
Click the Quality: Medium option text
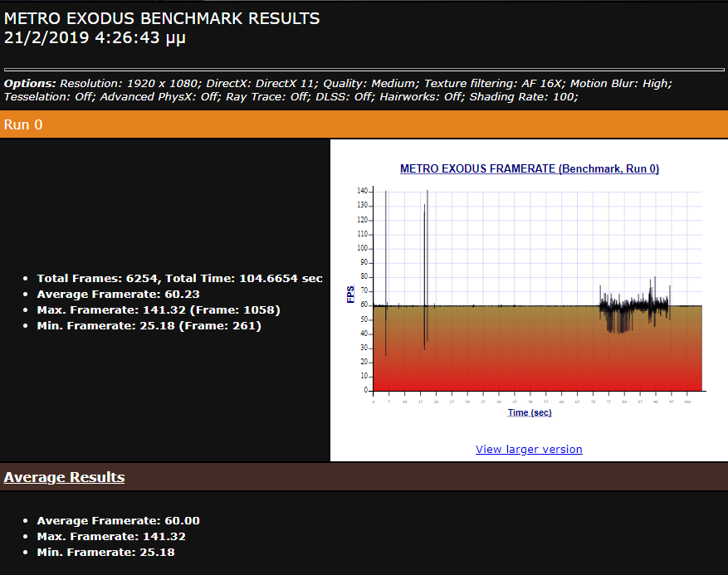coord(371,84)
